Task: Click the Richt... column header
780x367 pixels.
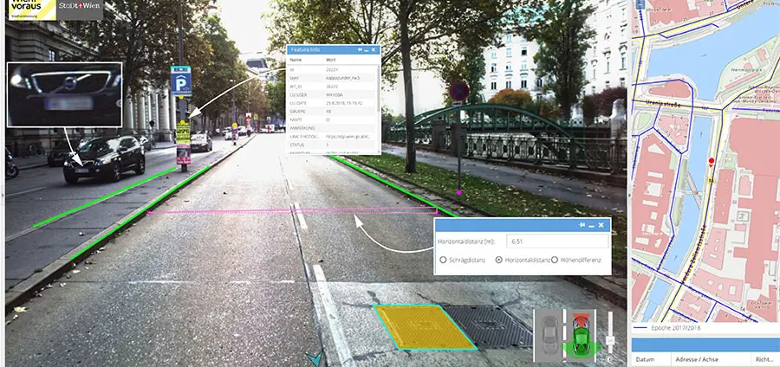Action: tap(765, 359)
